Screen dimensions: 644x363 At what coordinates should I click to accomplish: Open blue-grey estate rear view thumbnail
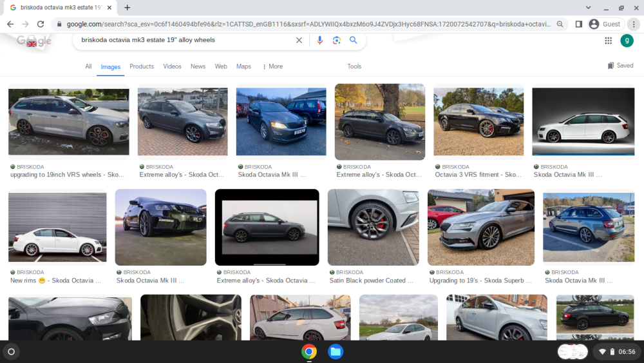[589, 228]
